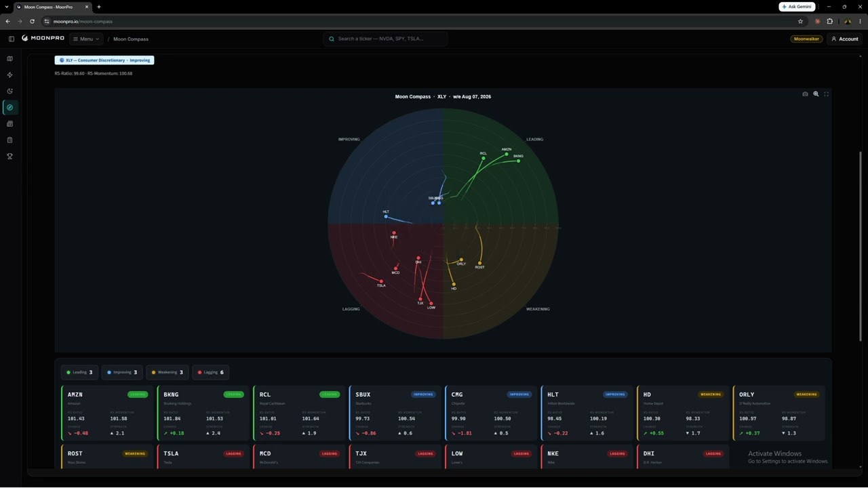Image resolution: width=868 pixels, height=488 pixels.
Task: Open the TJX card
Action: tap(394, 457)
